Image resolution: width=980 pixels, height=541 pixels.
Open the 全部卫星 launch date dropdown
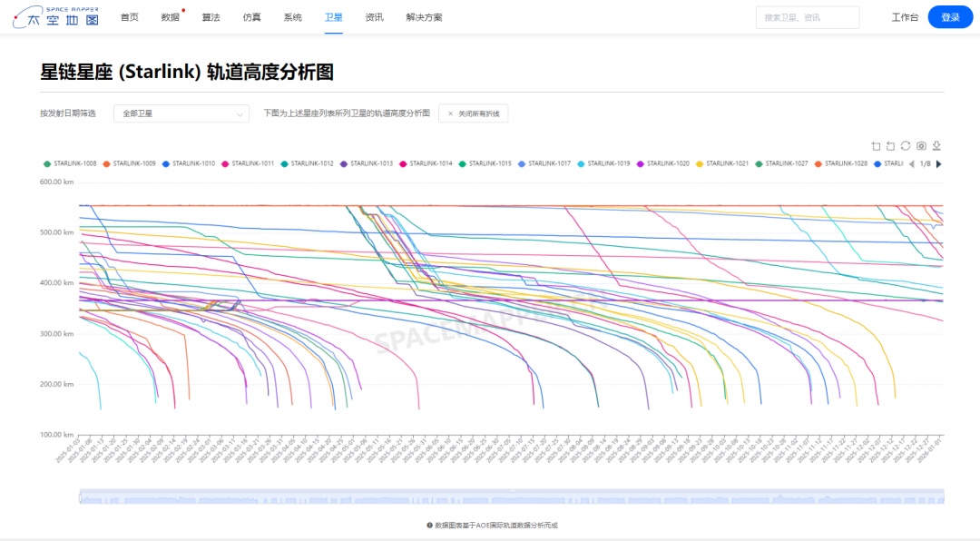181,113
